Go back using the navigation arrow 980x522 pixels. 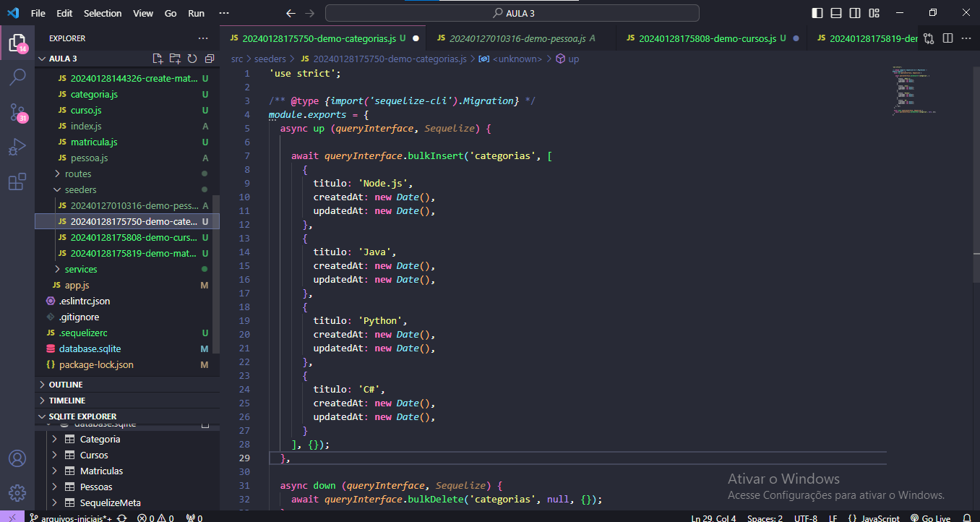pos(291,13)
